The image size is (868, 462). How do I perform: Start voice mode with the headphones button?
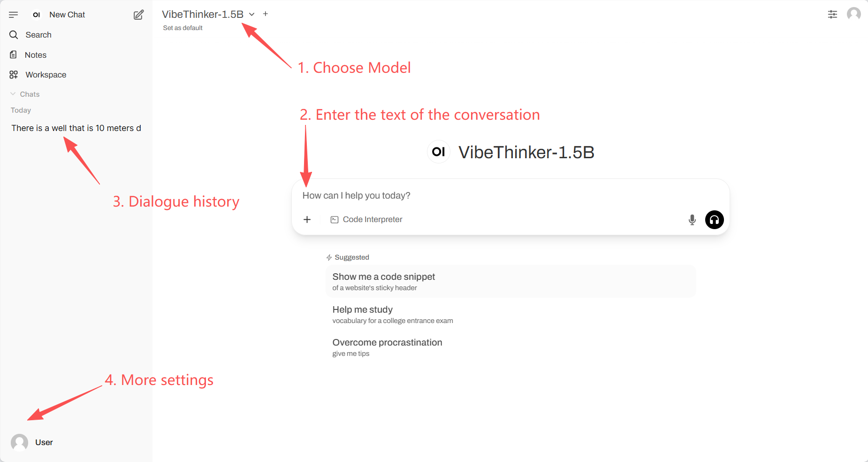(x=714, y=220)
